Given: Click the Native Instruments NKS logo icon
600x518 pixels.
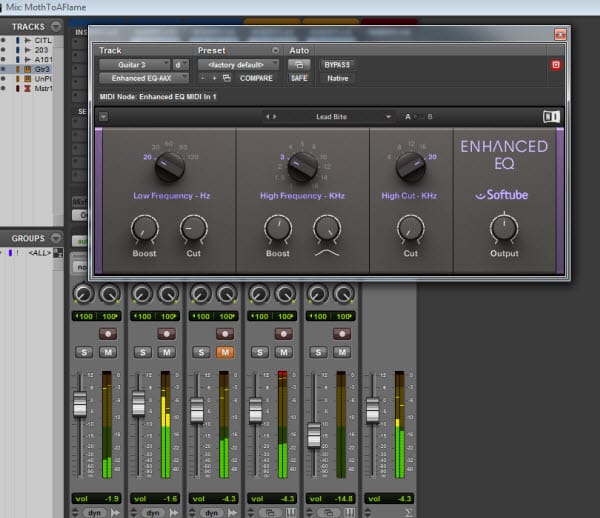Looking at the screenshot, I should (x=551, y=117).
